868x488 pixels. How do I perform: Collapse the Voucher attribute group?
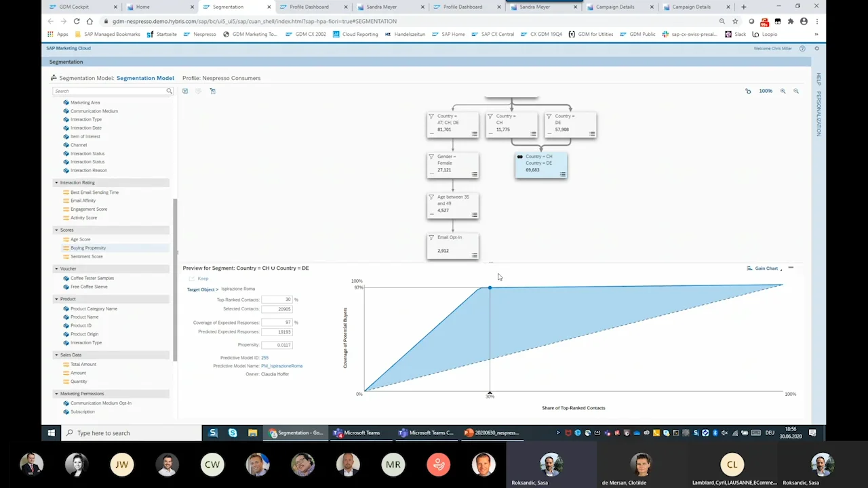pos(56,269)
